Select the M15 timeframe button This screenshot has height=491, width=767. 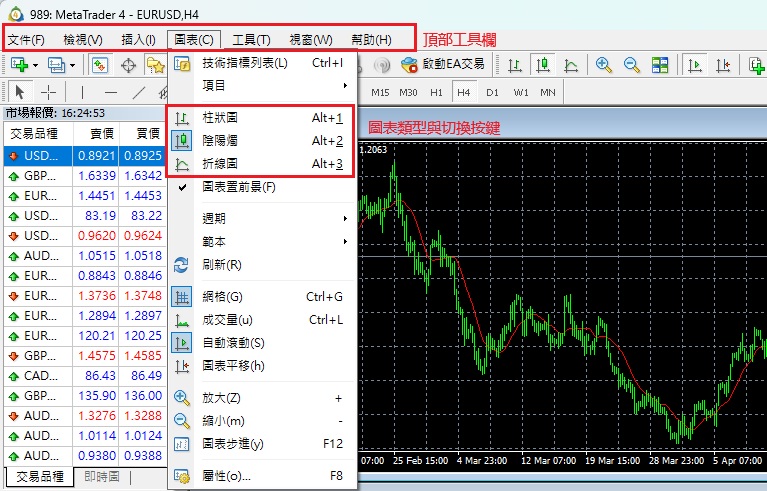point(380,92)
